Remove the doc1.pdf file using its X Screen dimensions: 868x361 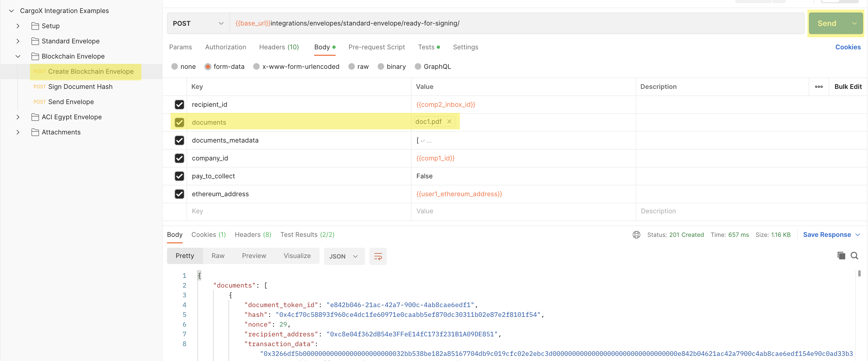click(449, 122)
